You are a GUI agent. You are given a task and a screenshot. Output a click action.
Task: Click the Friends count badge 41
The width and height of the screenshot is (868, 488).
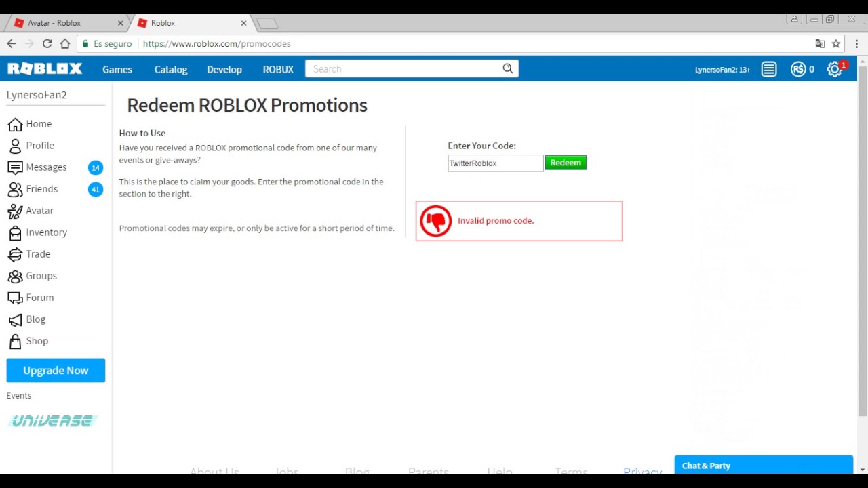pyautogui.click(x=96, y=189)
